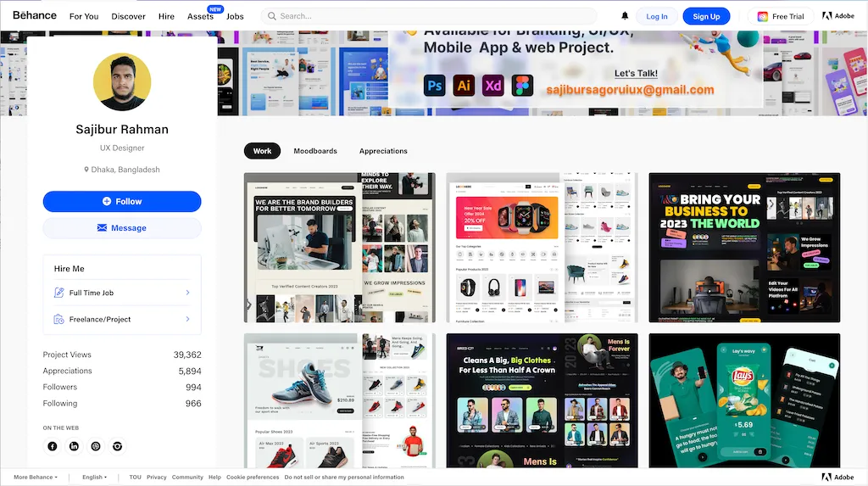The image size is (868, 486).
Task: Click the search magnifier icon
Action: tap(272, 16)
